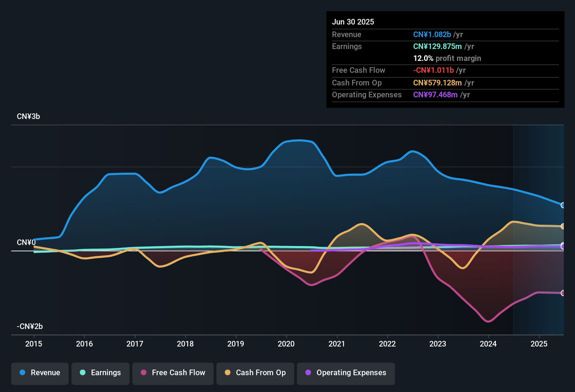Screen dimensions: 575x392
Task: Click the orange Cash From Op dot icon
Action: click(x=228, y=373)
